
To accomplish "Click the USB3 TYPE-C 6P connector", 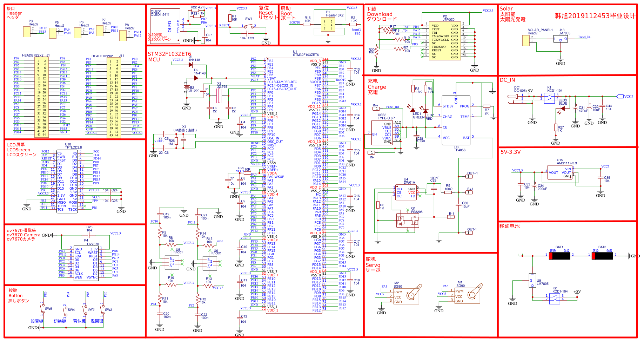I will tap(382, 132).
